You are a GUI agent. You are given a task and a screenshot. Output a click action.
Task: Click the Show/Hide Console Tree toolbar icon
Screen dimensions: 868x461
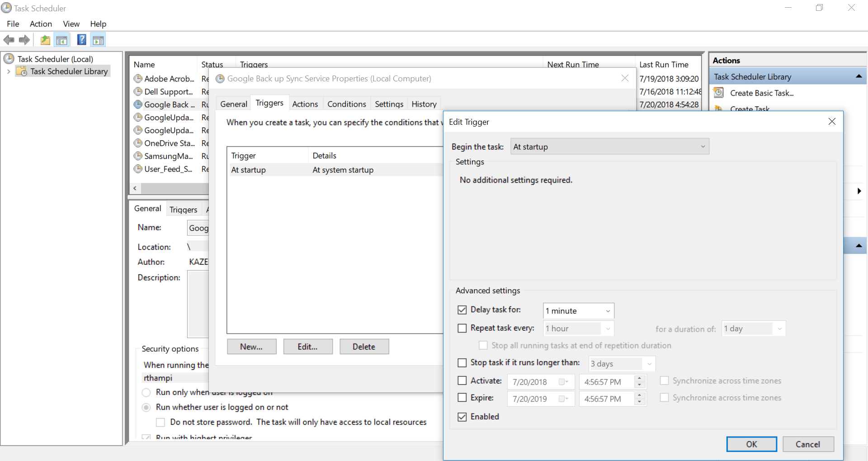point(62,40)
